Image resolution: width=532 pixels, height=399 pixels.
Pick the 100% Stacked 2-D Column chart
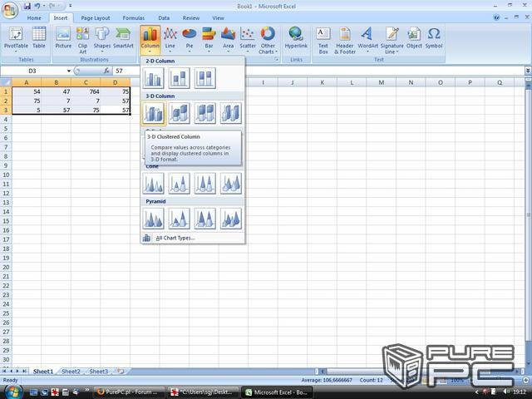pos(204,78)
